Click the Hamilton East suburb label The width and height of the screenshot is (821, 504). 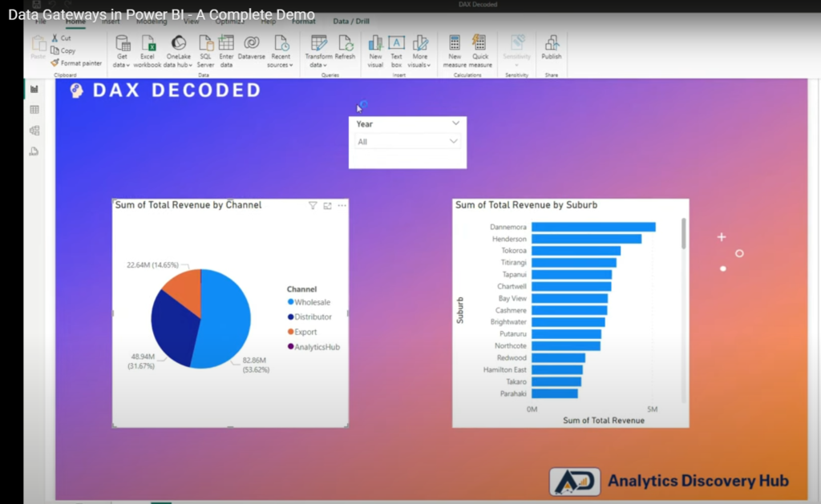tap(505, 369)
